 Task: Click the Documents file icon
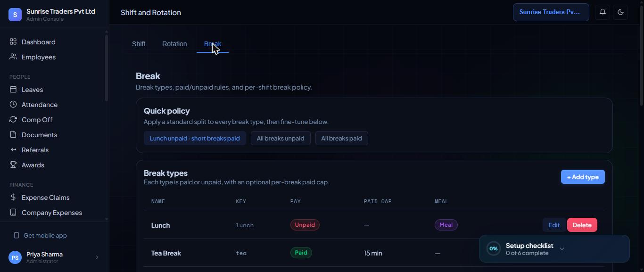(x=13, y=135)
